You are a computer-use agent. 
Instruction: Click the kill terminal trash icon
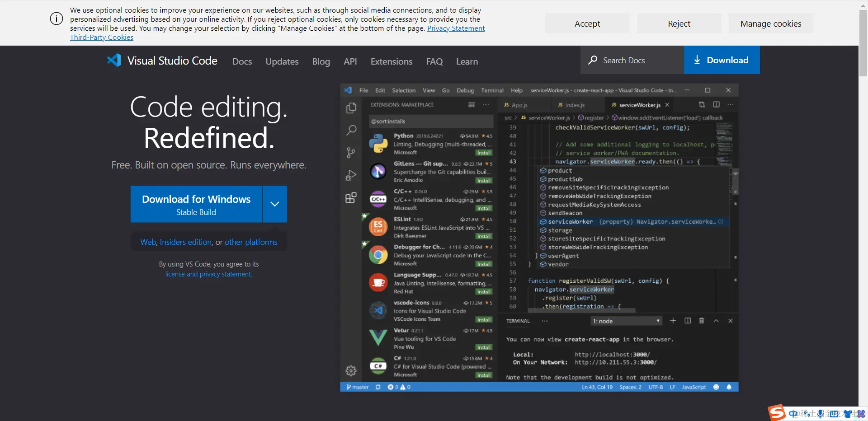point(702,321)
